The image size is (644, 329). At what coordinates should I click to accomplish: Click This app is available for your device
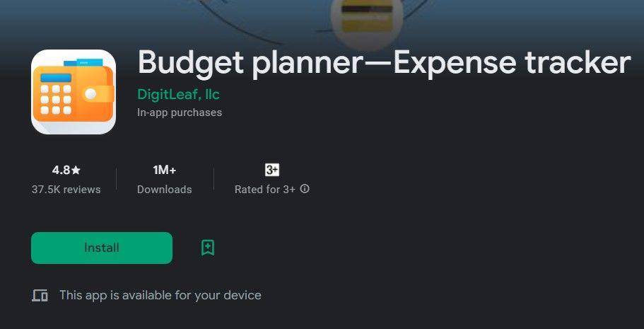tap(160, 295)
